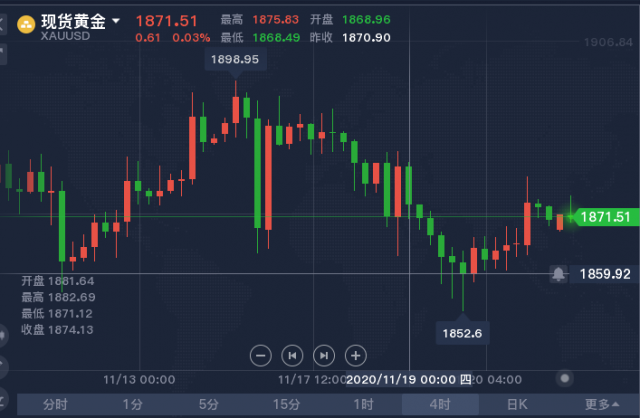Screen dimensions: 640x418
Task: Switch to the 1分 interval tab
Action: (x=132, y=405)
